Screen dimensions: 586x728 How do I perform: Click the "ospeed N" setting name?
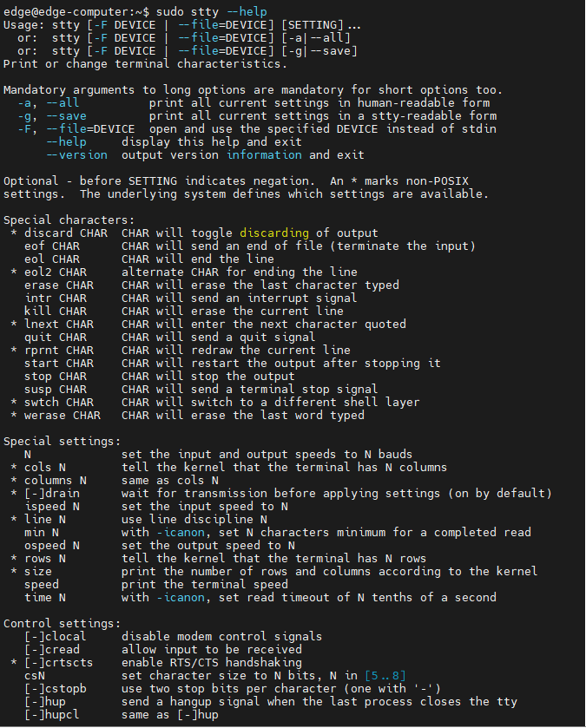(x=52, y=545)
